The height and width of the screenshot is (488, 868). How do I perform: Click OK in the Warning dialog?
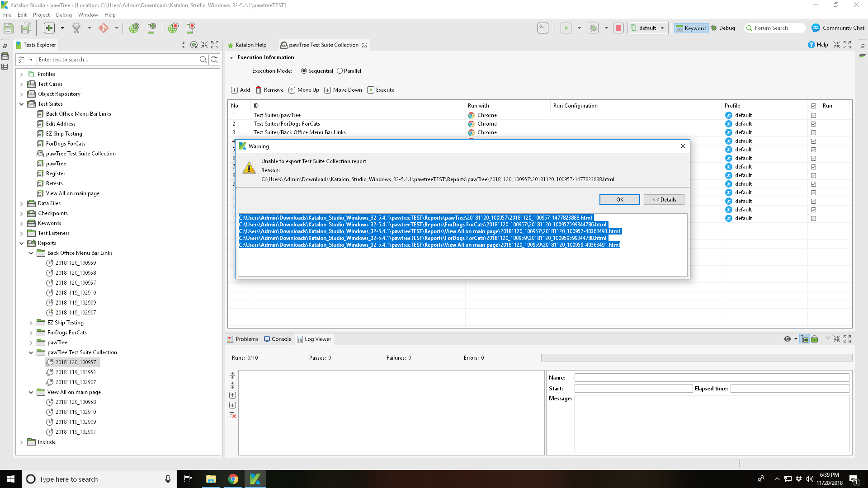pyautogui.click(x=619, y=200)
